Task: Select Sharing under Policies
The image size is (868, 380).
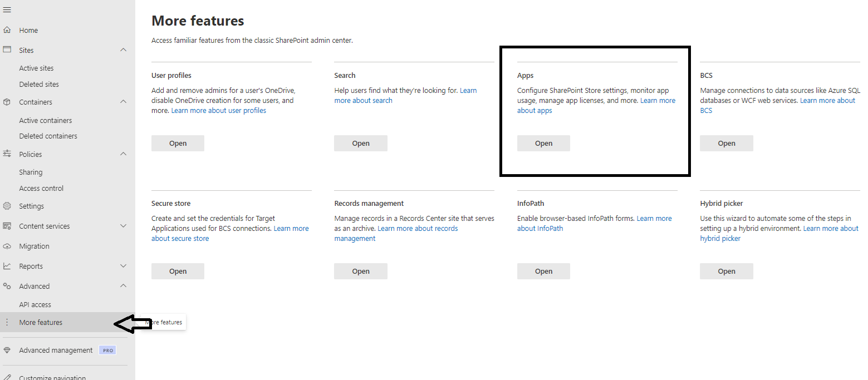Action: point(31,172)
